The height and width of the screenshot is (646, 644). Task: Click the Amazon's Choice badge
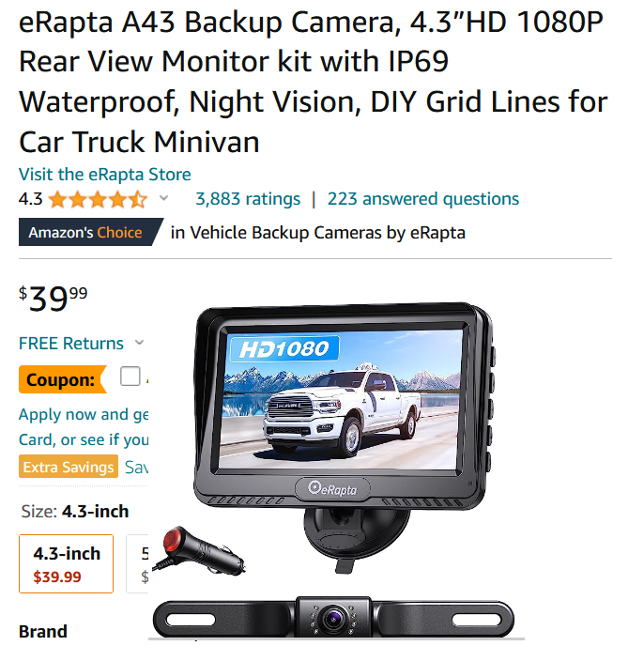point(91,232)
